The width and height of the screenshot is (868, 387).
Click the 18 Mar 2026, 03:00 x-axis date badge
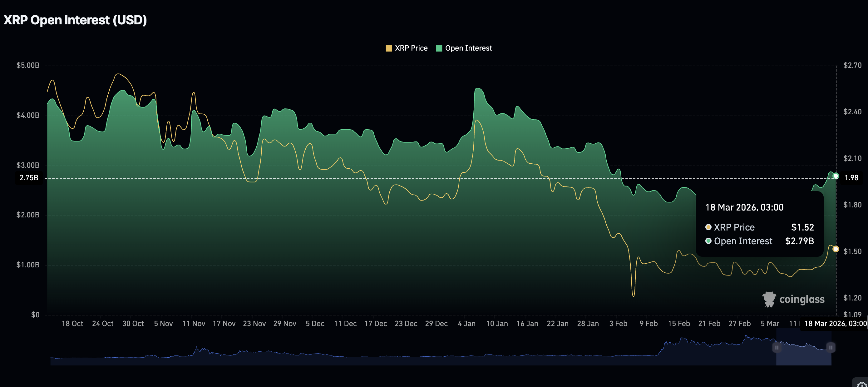pos(835,324)
